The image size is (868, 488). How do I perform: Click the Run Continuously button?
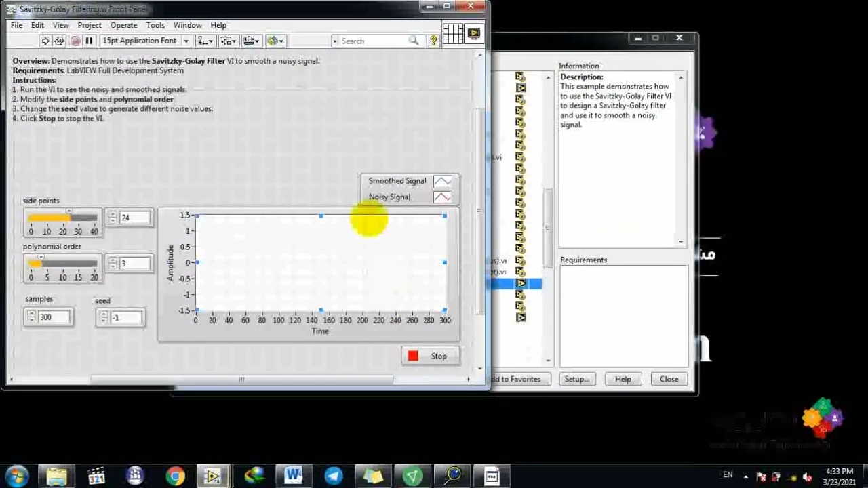59,41
